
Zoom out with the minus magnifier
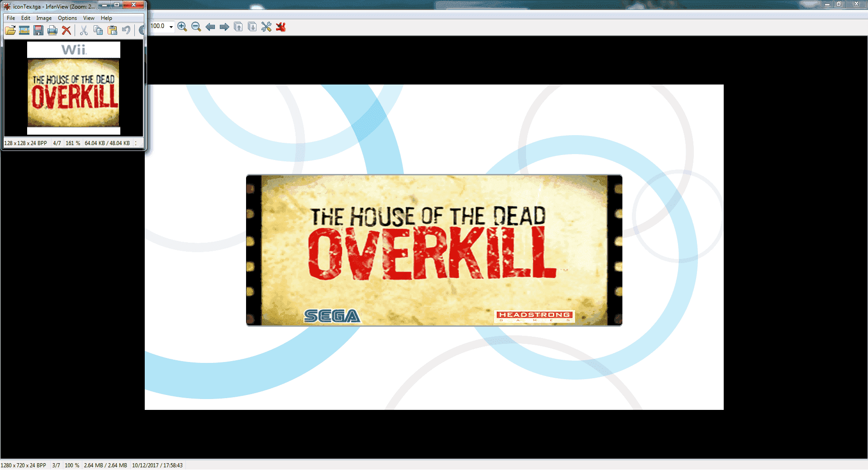click(196, 27)
